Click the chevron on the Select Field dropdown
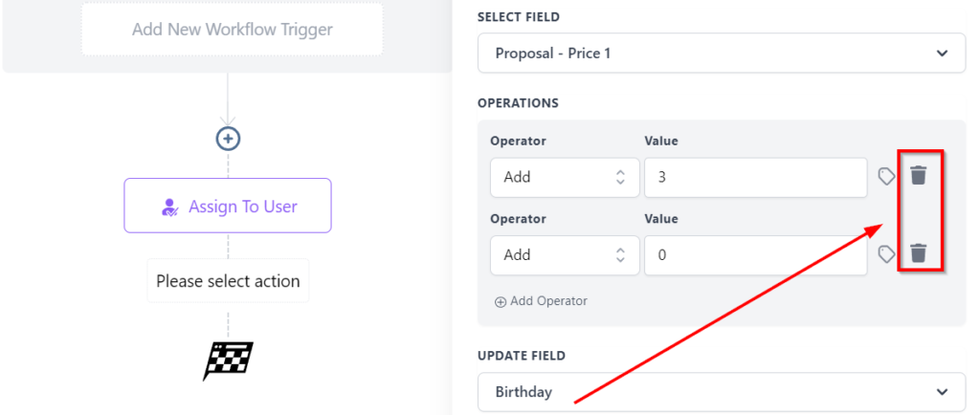 943,54
